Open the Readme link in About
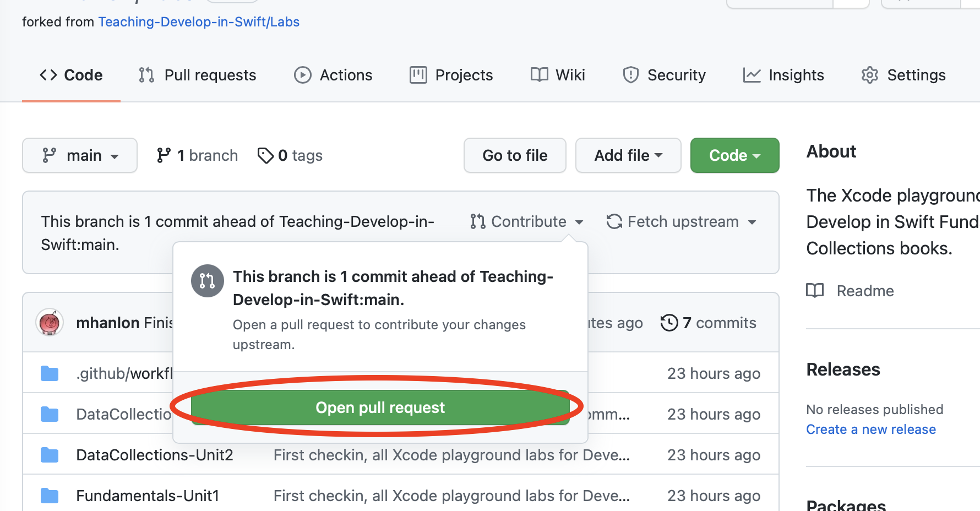 click(865, 291)
